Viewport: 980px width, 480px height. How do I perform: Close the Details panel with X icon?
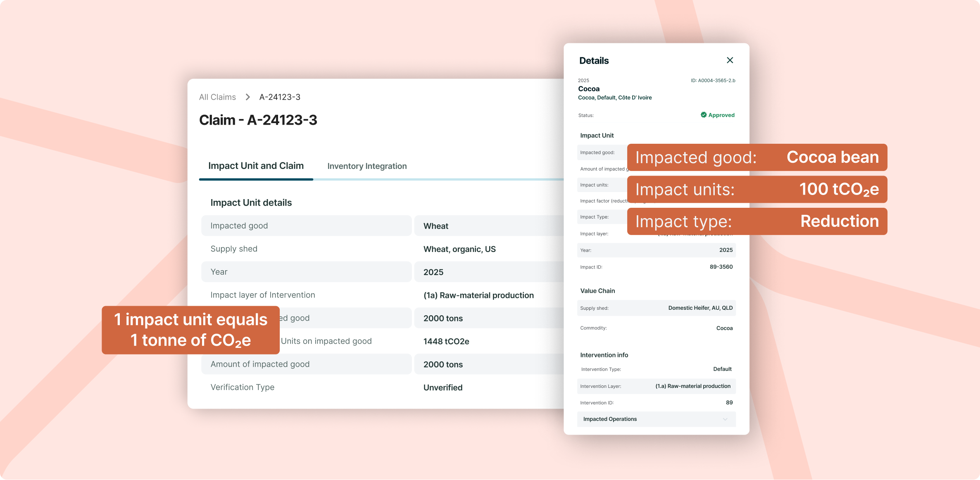pos(730,60)
